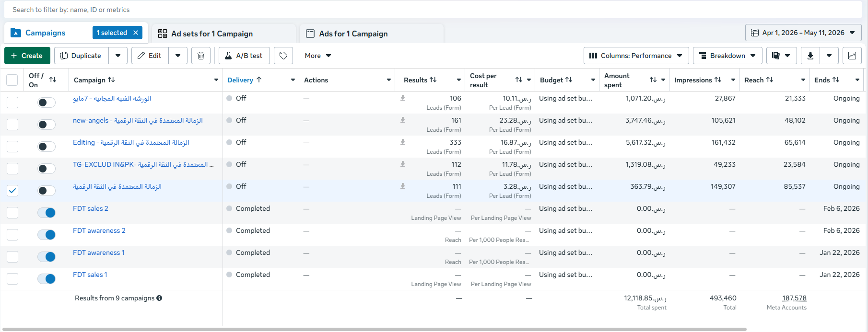Viewport: 868px width, 332px height.
Task: Switch to Campaigns tab
Action: click(x=45, y=33)
